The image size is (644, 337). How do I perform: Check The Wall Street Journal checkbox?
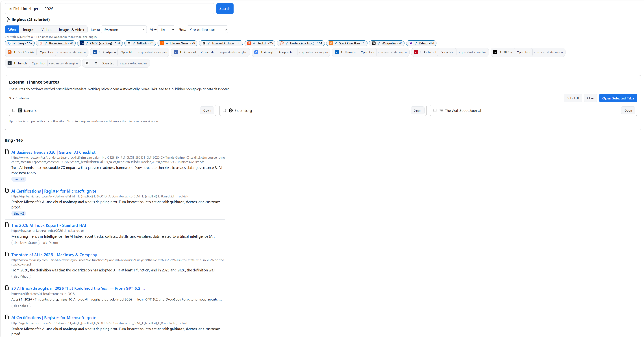click(x=435, y=110)
